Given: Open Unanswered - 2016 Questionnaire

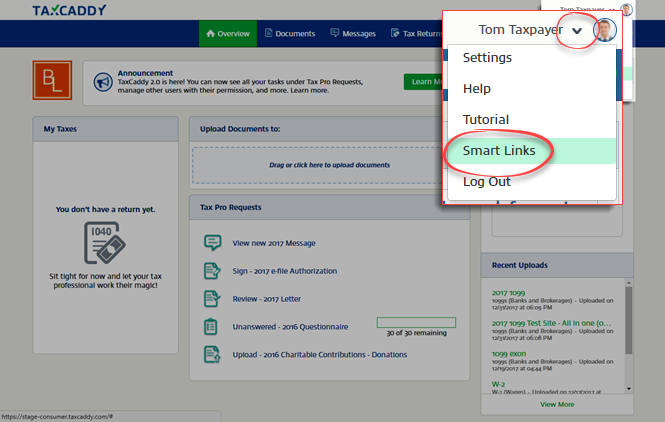Looking at the screenshot, I should point(290,327).
